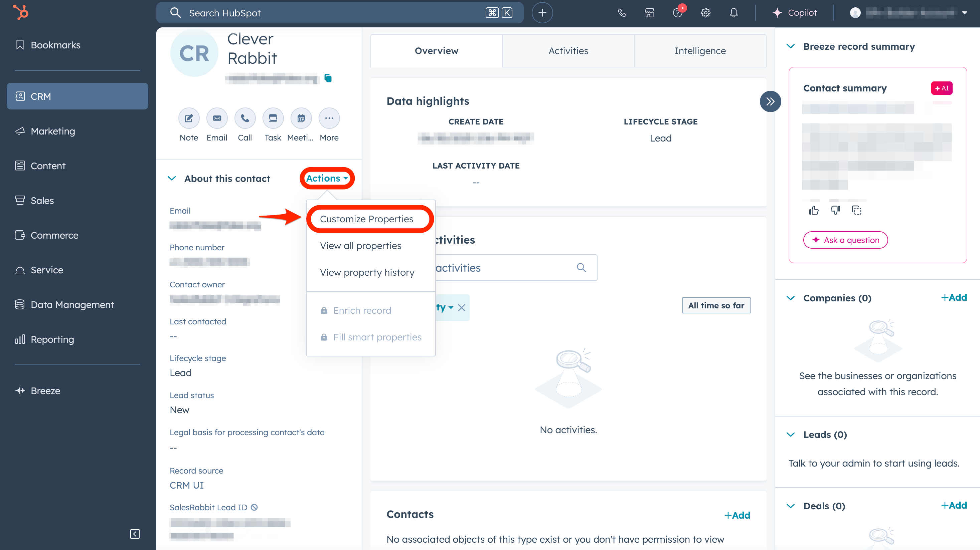Copy contact email with the copy icon
Screen dimensions: 980x550
tap(328, 78)
